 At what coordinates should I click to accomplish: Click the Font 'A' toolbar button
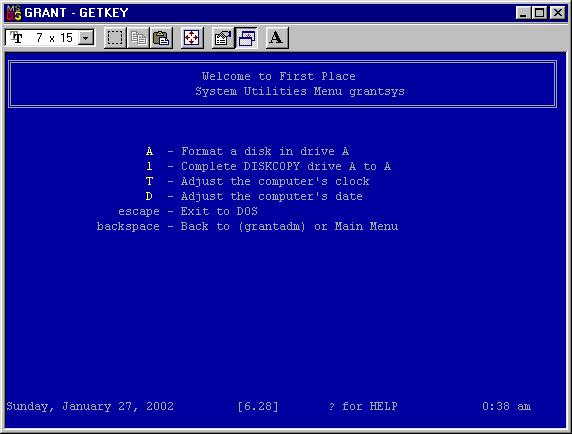[x=277, y=38]
